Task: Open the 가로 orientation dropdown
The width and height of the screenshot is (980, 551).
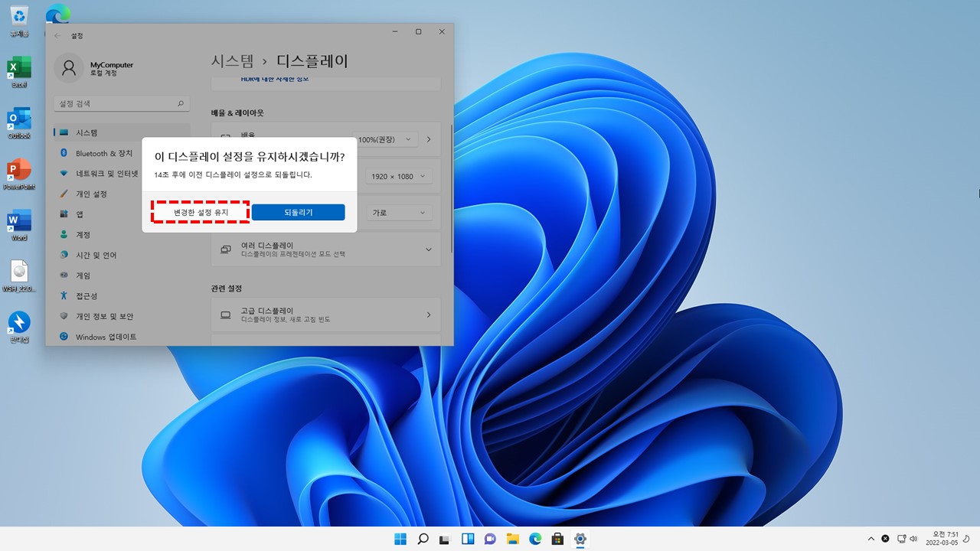Action: click(x=398, y=213)
